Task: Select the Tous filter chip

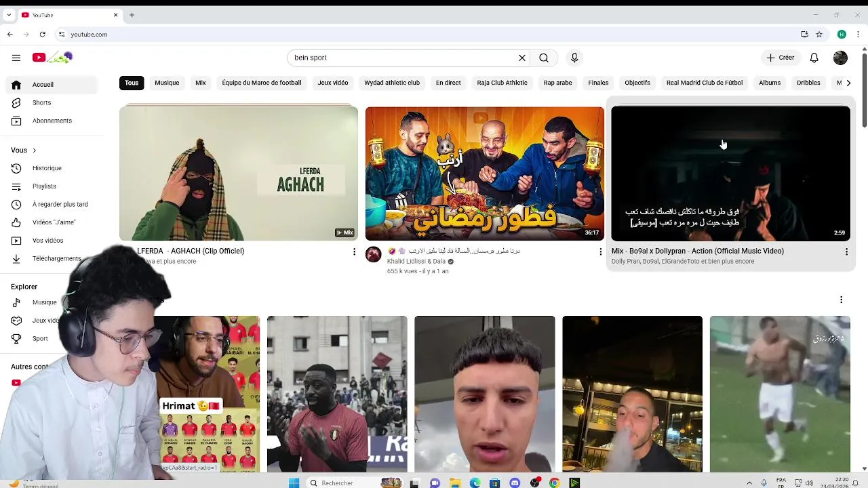Action: point(132,83)
